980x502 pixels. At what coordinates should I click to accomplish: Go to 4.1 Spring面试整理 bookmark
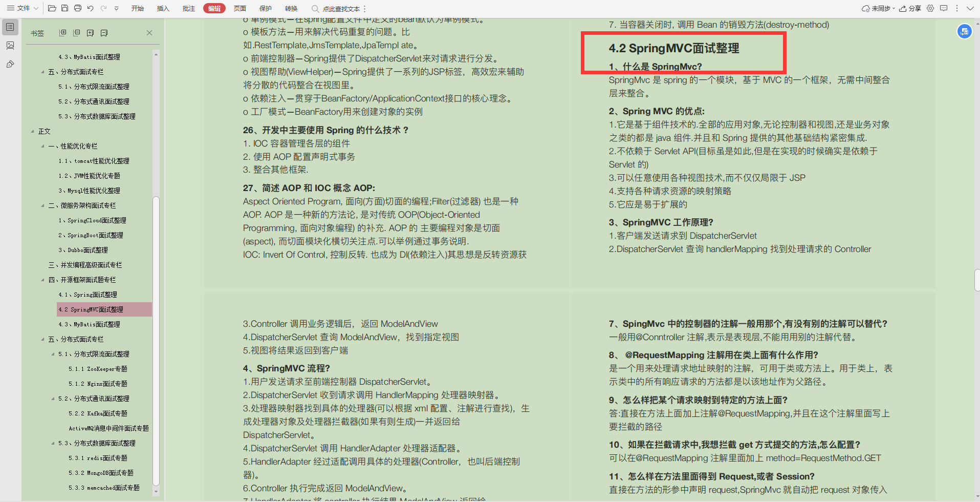[x=88, y=295]
